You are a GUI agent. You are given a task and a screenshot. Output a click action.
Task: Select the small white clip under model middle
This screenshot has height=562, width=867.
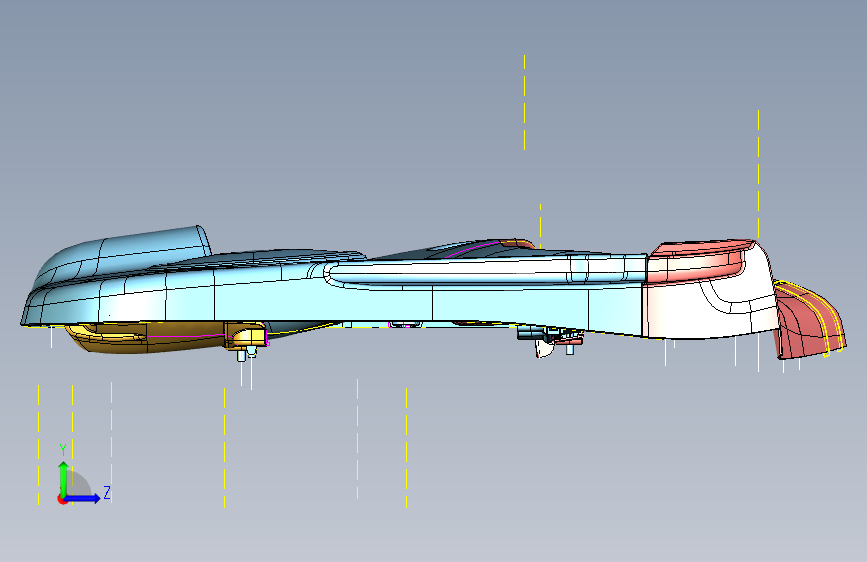coord(544,348)
